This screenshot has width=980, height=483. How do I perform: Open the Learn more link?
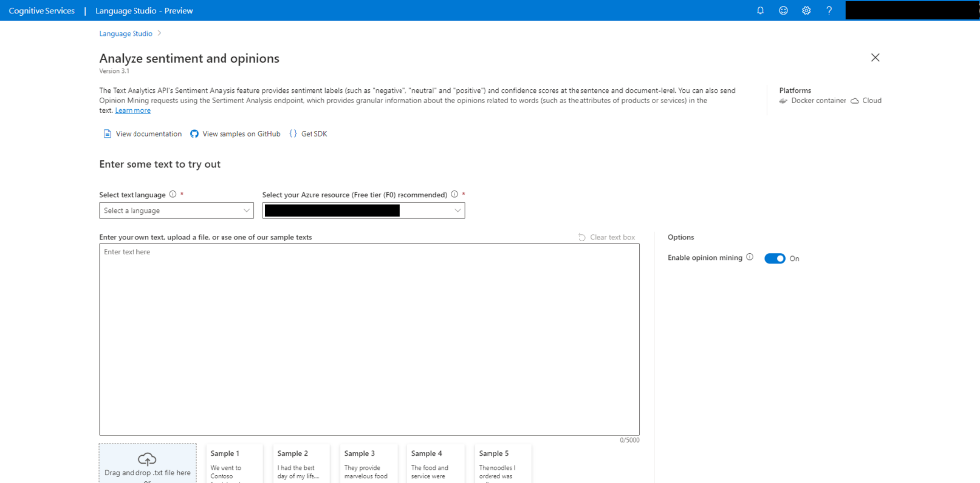coord(133,110)
